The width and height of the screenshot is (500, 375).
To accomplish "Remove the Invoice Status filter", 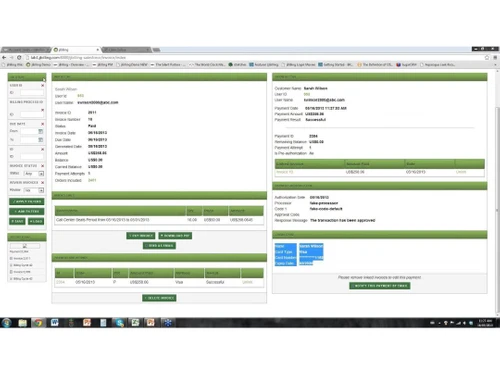I will pos(42,166).
